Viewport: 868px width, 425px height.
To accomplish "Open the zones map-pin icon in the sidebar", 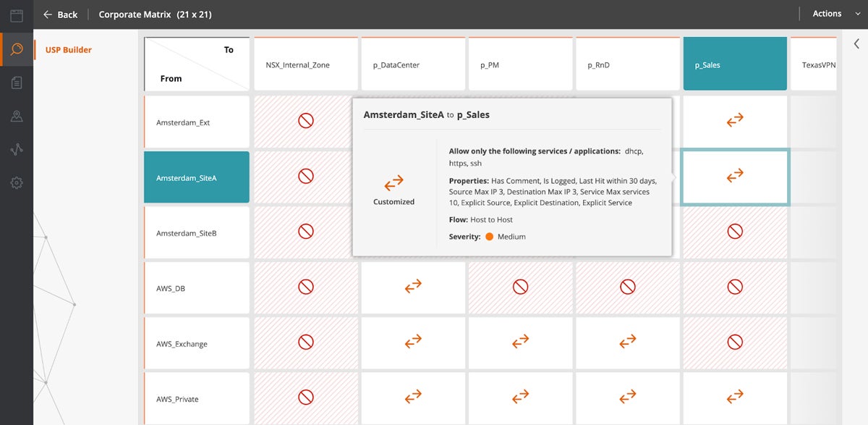I will click(16, 115).
